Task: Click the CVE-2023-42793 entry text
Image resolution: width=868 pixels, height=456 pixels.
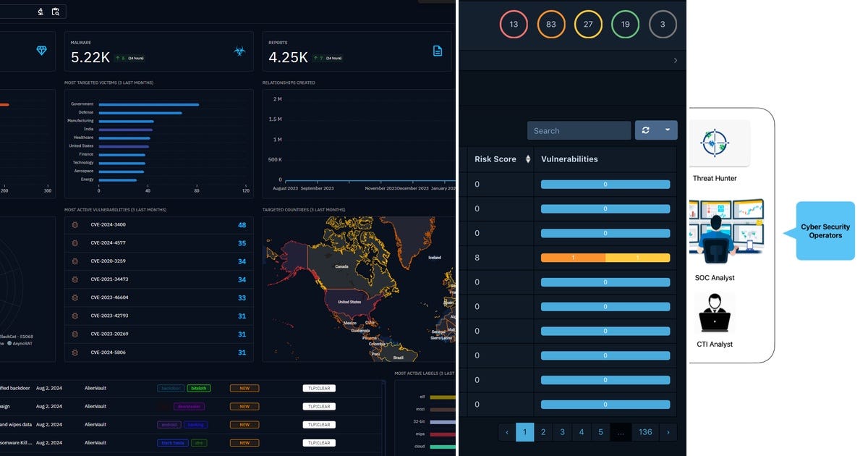Action: coord(109,316)
